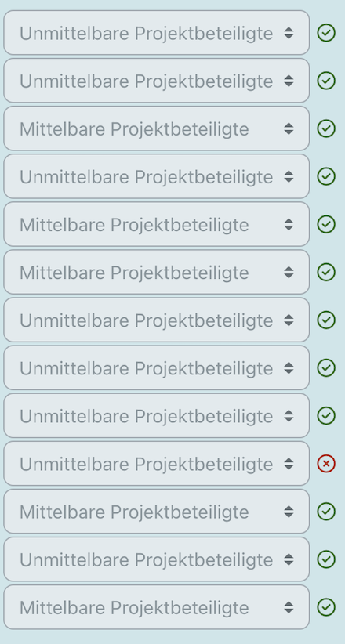Click the green checkmark of the sixth row
This screenshot has height=644, width=345.
click(326, 273)
